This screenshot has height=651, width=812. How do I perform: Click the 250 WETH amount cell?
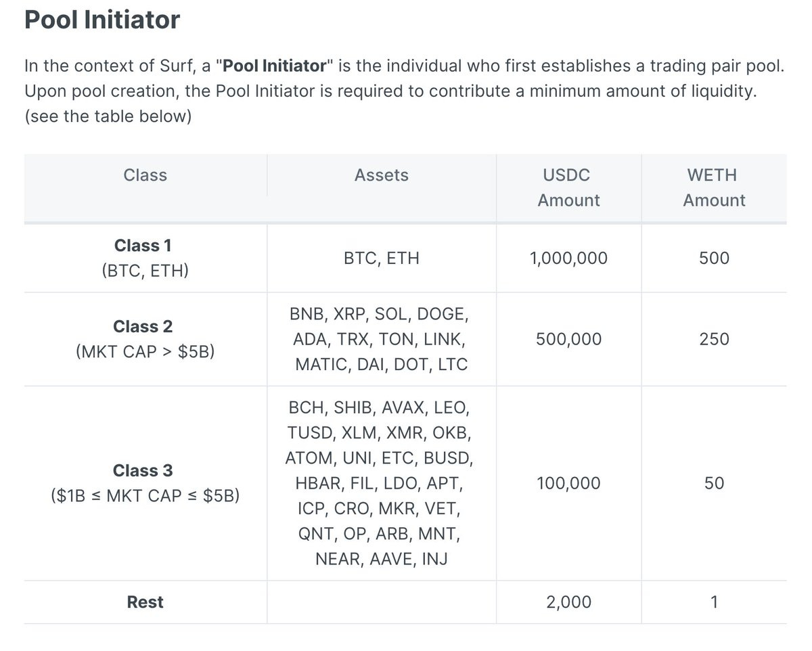[x=715, y=339]
